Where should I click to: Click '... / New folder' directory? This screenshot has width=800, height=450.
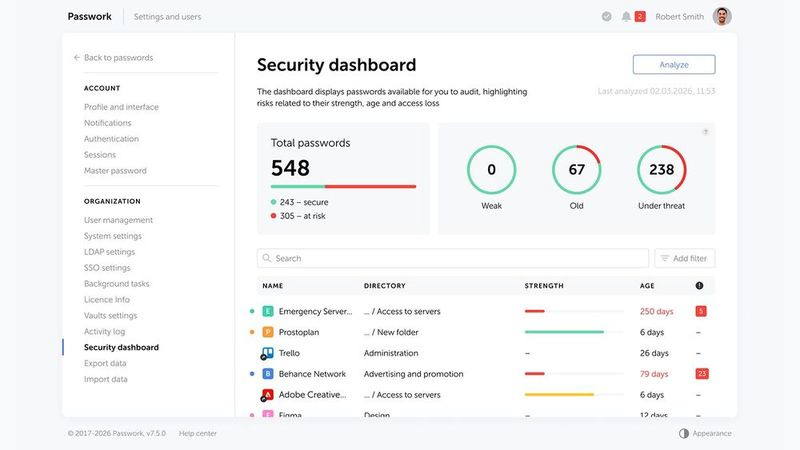click(391, 332)
